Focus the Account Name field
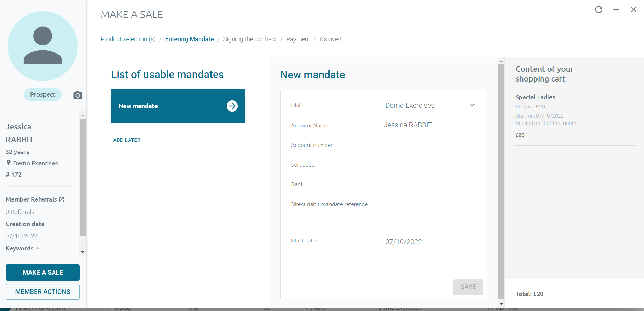This screenshot has height=311, width=644. pyautogui.click(x=430, y=125)
